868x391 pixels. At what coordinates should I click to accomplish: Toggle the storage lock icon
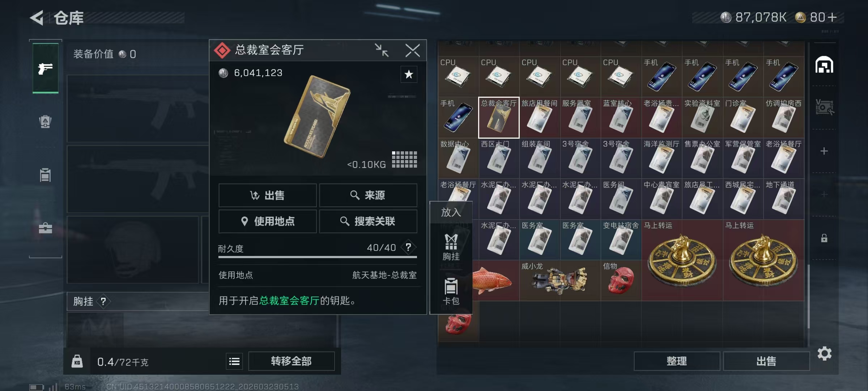[824, 238]
